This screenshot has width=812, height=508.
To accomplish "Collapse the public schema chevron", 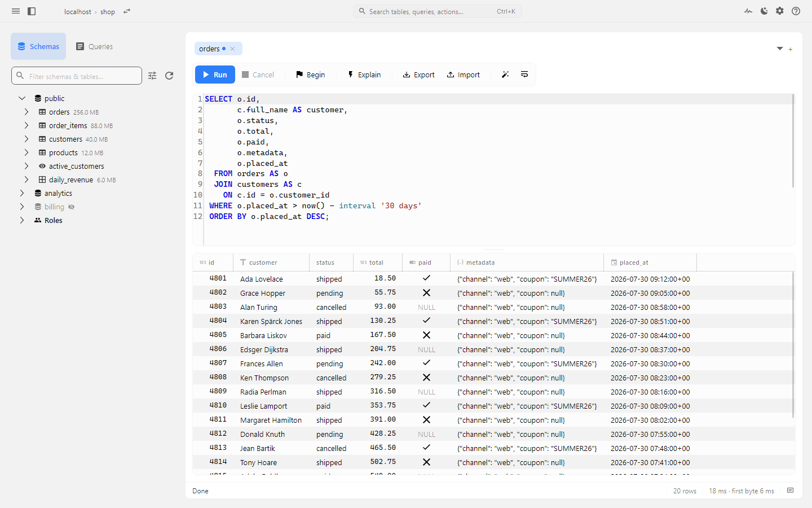I will pyautogui.click(x=22, y=98).
